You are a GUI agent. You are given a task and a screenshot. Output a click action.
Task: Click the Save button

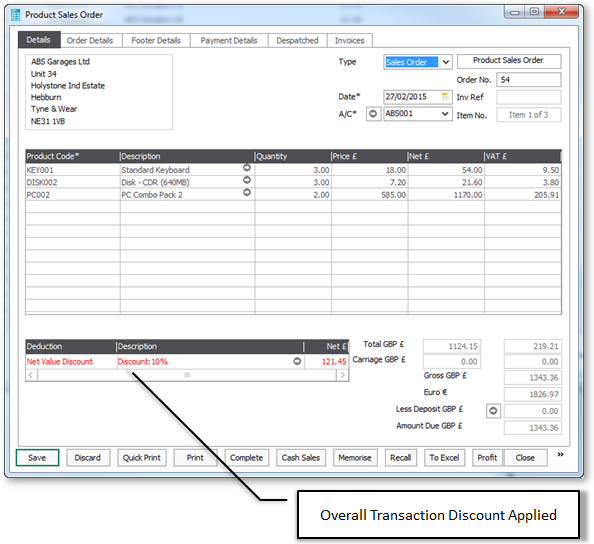[x=37, y=458]
